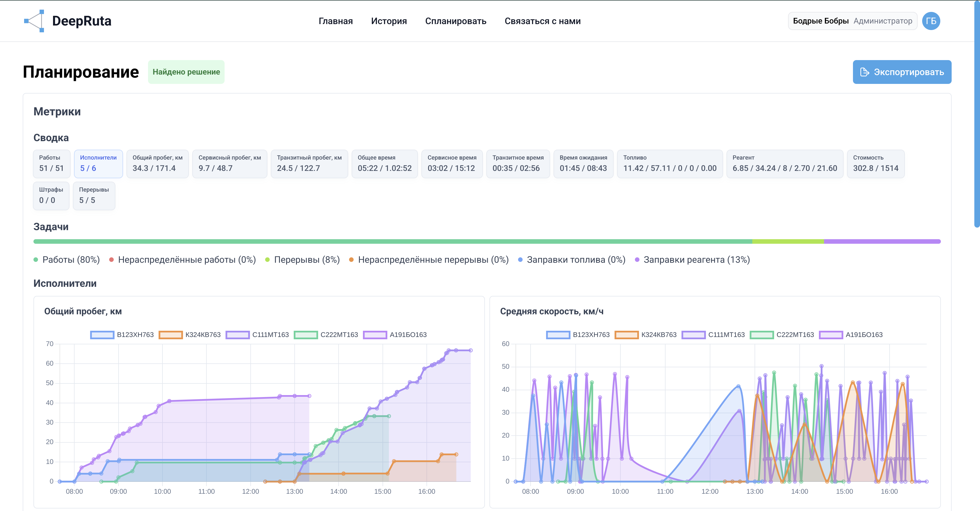Toggle Работы (80%) legend item
980x511 pixels.
67,260
